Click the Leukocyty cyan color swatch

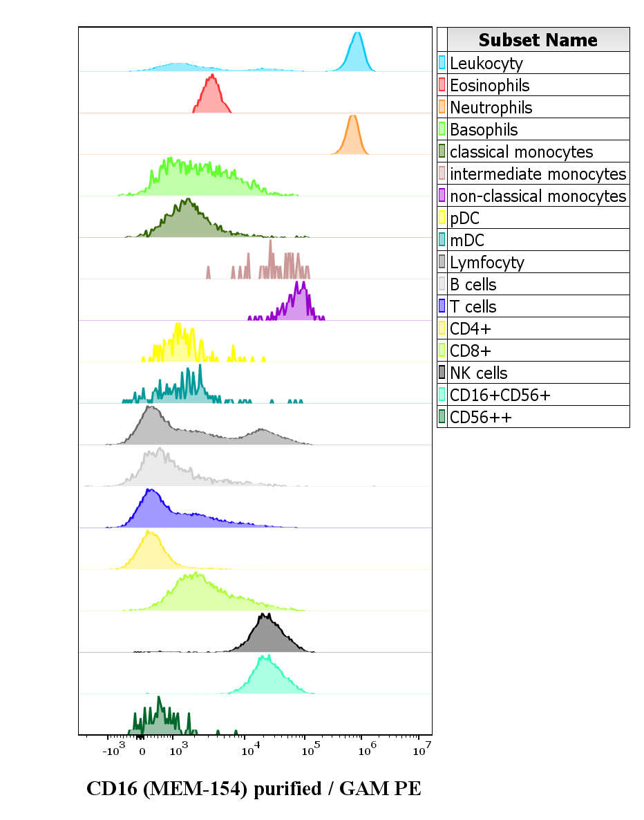pyautogui.click(x=442, y=63)
